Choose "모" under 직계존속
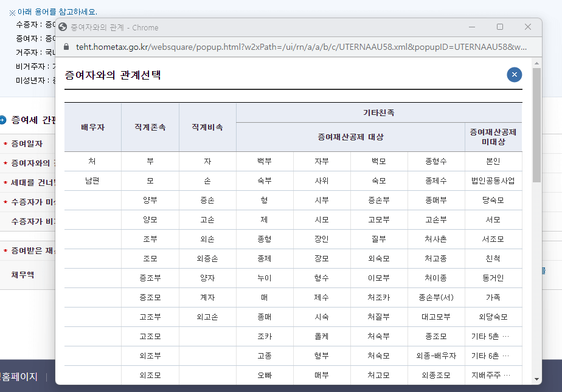562x392 pixels. tap(150, 180)
